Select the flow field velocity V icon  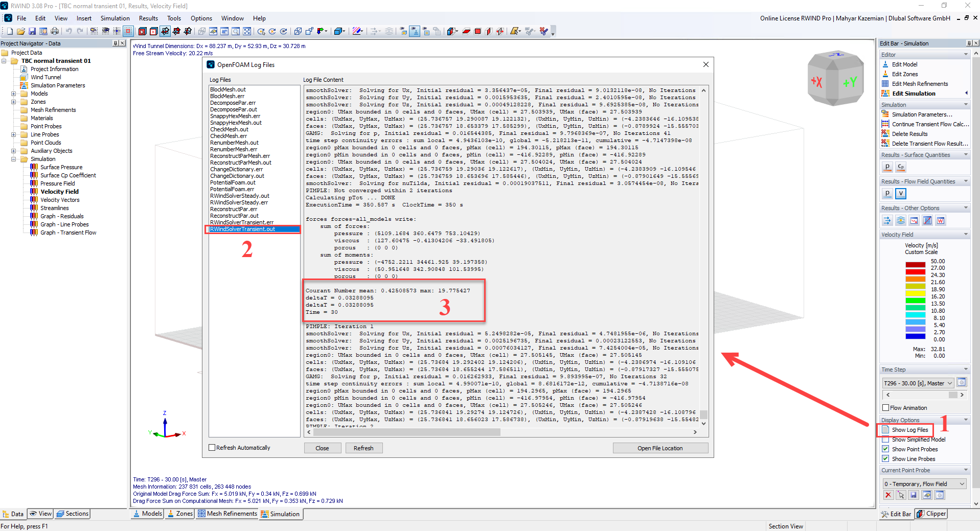(x=901, y=193)
